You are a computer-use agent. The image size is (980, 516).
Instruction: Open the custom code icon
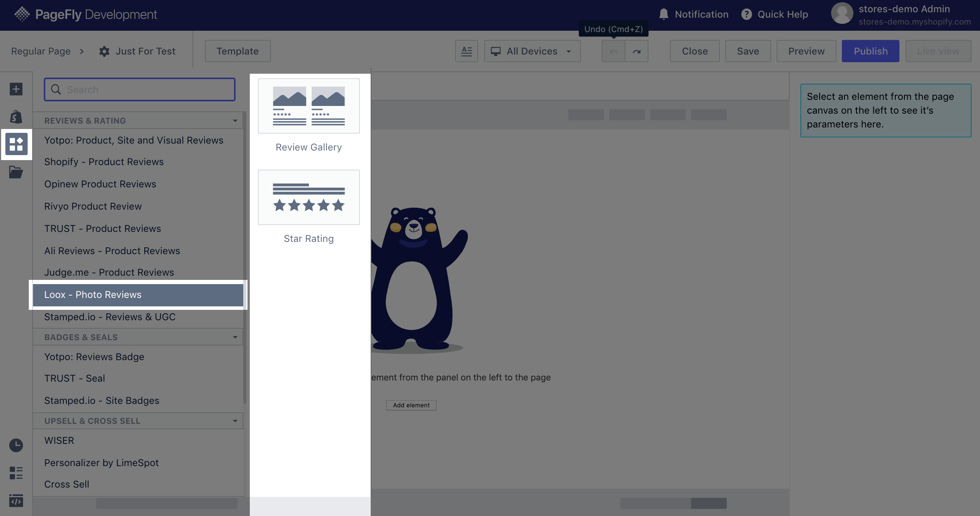16,501
